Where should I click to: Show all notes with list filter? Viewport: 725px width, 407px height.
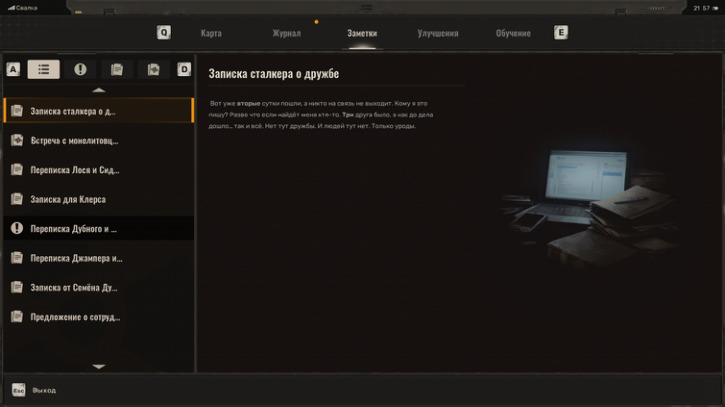pos(43,69)
